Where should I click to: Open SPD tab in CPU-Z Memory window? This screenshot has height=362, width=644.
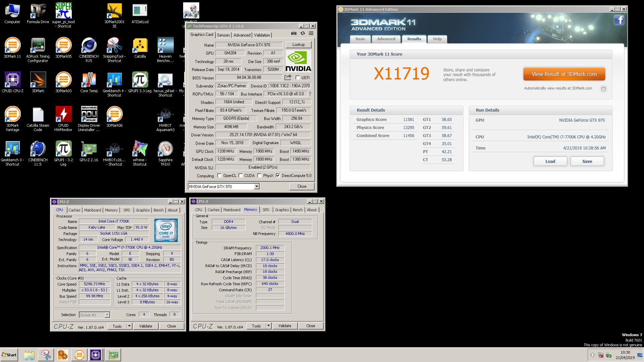coord(266,210)
